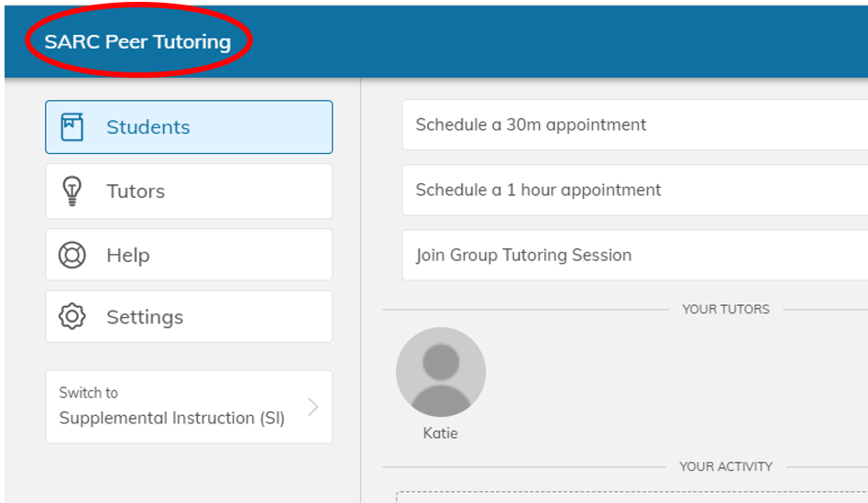868x503 pixels.
Task: Click the Students book icon
Action: click(x=72, y=127)
